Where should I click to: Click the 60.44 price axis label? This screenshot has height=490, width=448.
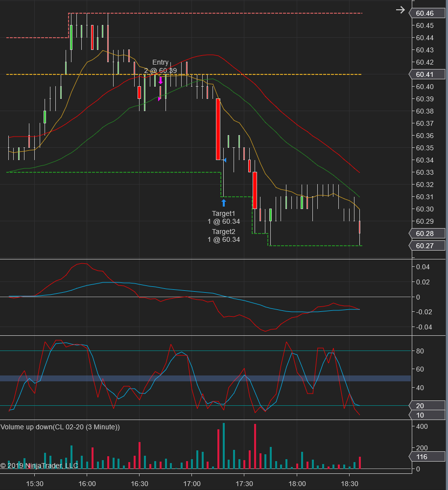click(x=424, y=38)
